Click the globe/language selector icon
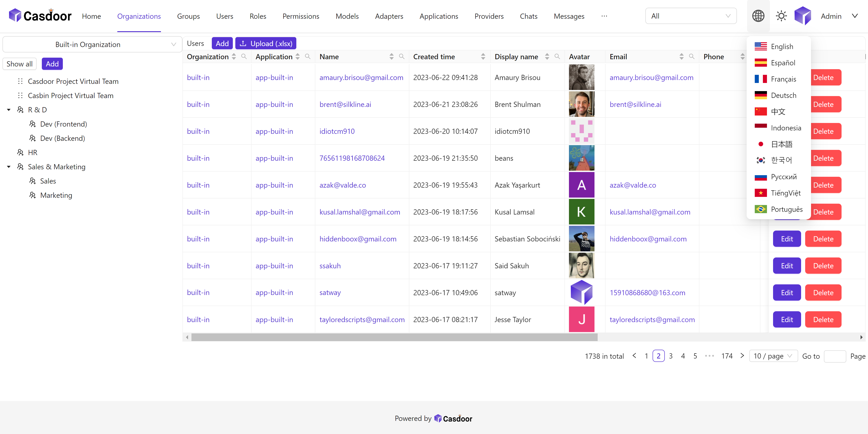Screen dimensions: 868x434 coord(758,16)
